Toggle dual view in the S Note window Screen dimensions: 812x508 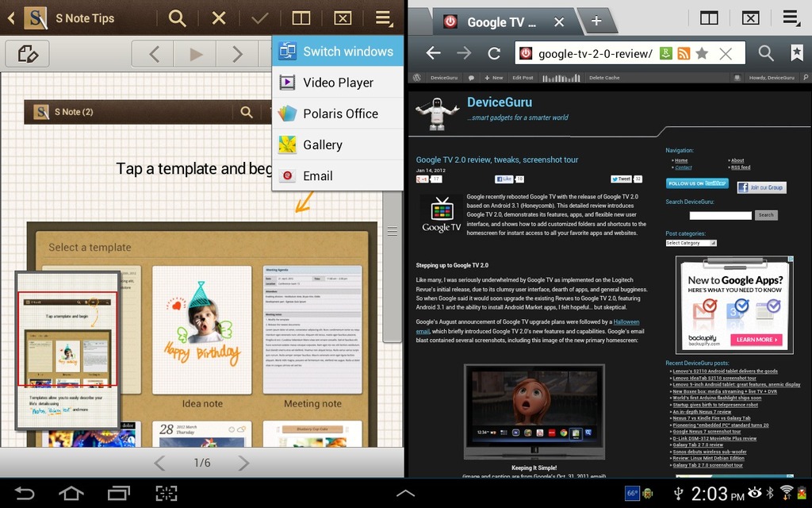coord(301,19)
